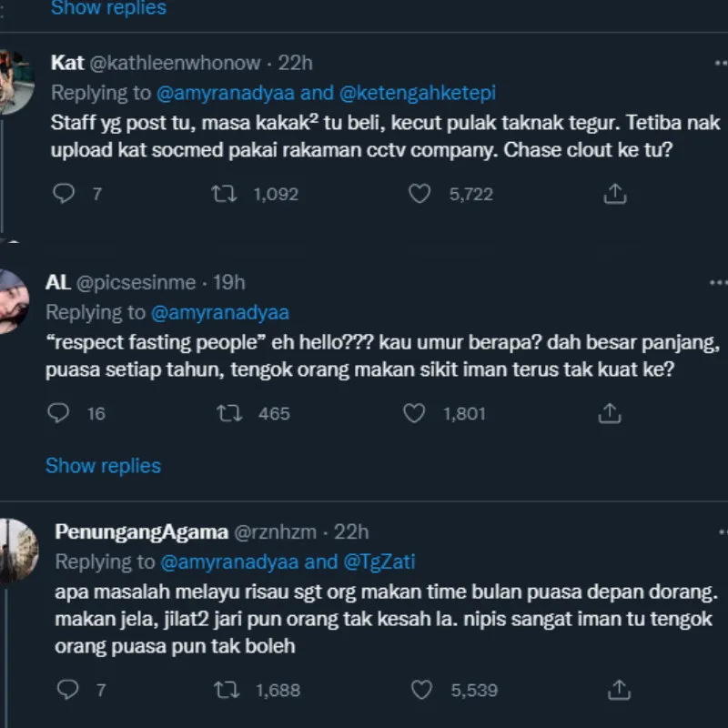Open the @TgZati mention link
728x728 pixels.
[x=379, y=561]
